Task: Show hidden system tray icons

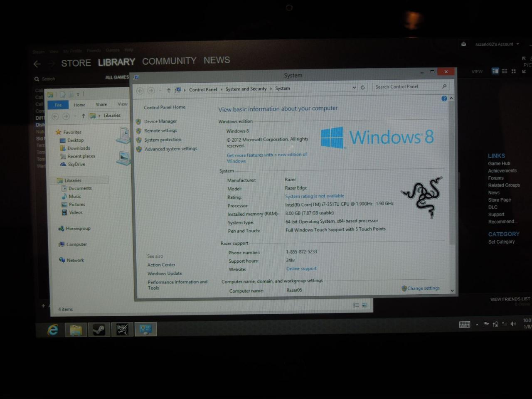Action: tap(477, 324)
